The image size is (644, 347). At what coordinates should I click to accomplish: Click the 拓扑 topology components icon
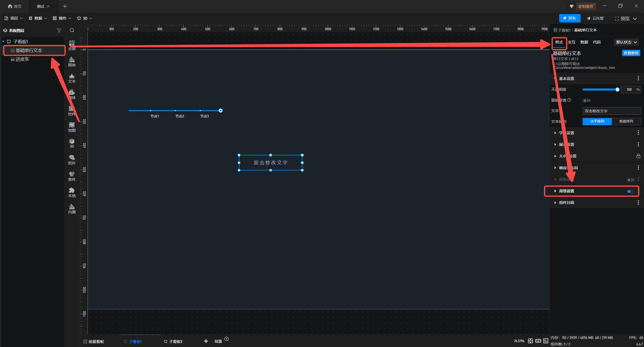tap(72, 159)
